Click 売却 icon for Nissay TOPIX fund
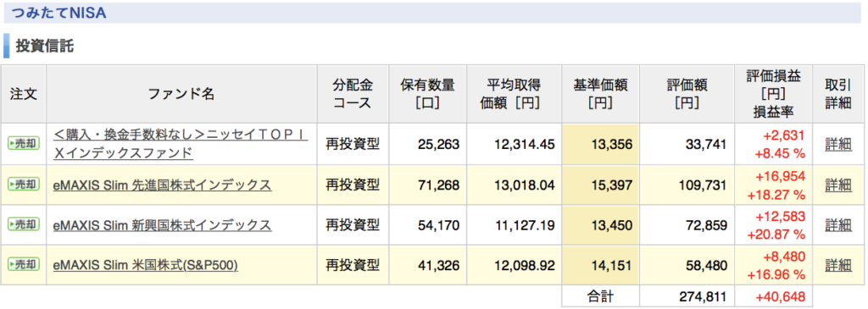 coord(23,144)
